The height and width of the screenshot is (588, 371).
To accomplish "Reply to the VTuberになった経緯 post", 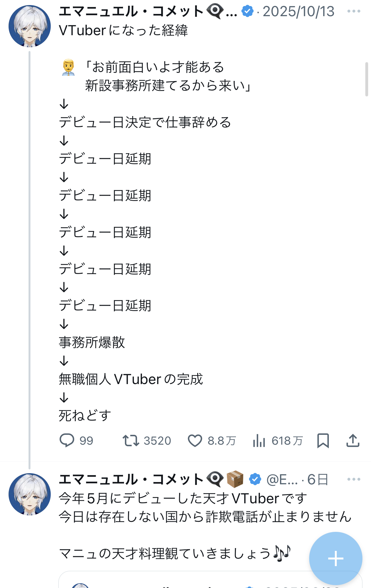I will point(67,441).
